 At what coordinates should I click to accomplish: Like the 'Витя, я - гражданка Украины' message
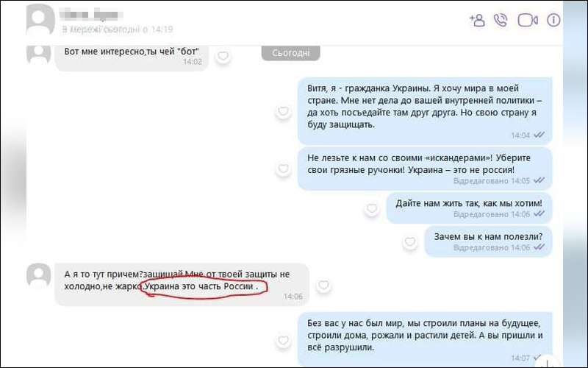[x=282, y=111]
